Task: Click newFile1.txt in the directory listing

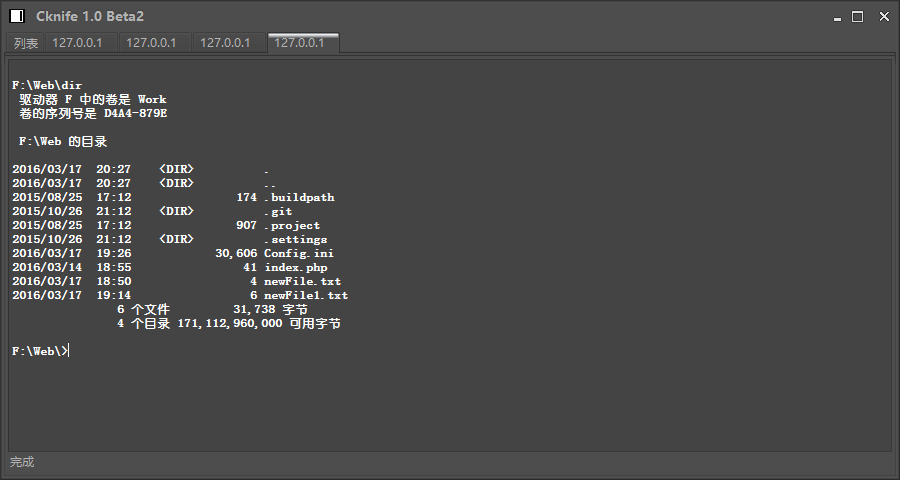Action: tap(306, 296)
